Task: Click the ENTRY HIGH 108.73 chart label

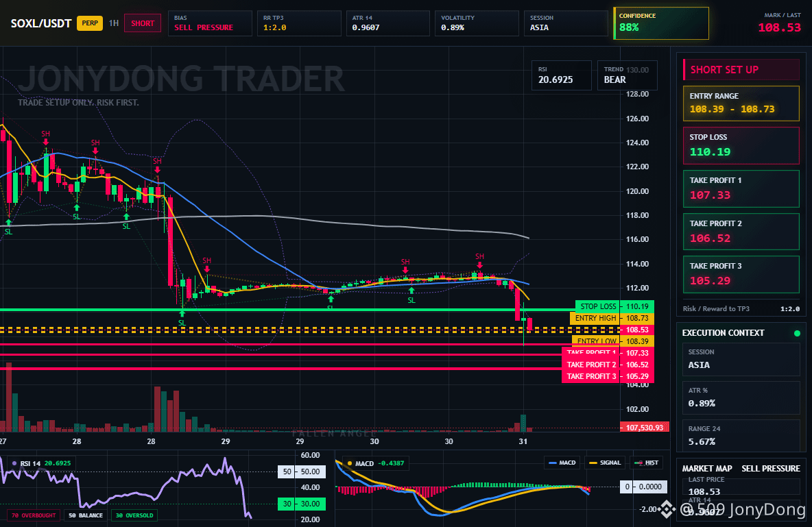Action: (612, 319)
